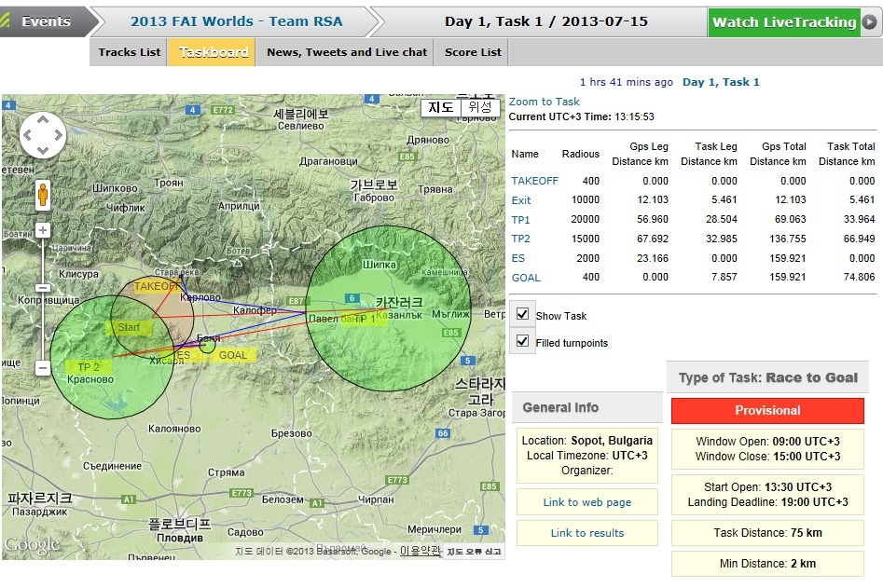Screen dimensions: 883x588
Task: Click the GOAL task total 74.806 cell
Action: point(859,277)
